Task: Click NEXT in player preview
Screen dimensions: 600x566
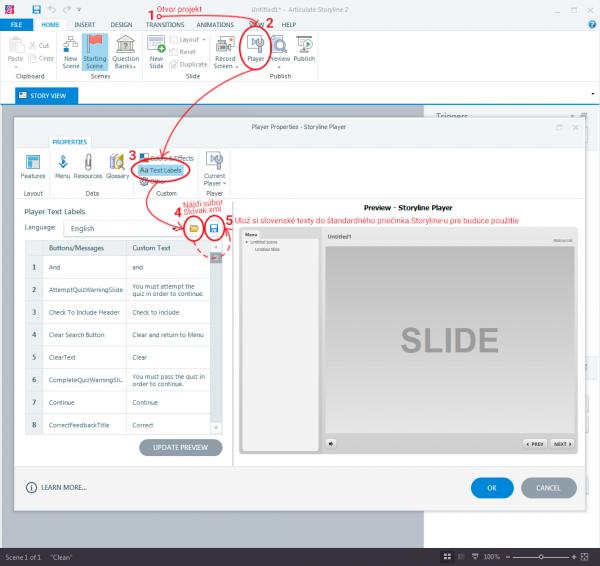Action: (x=562, y=444)
